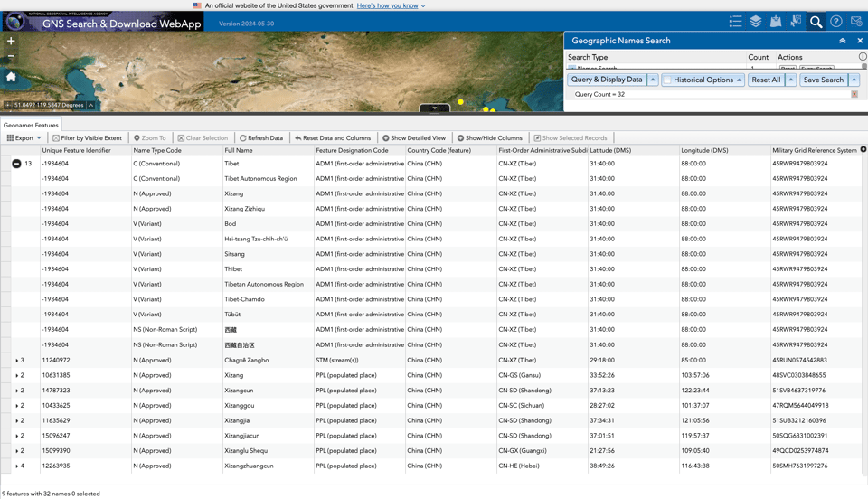Open Here's how you know link

coord(387,5)
